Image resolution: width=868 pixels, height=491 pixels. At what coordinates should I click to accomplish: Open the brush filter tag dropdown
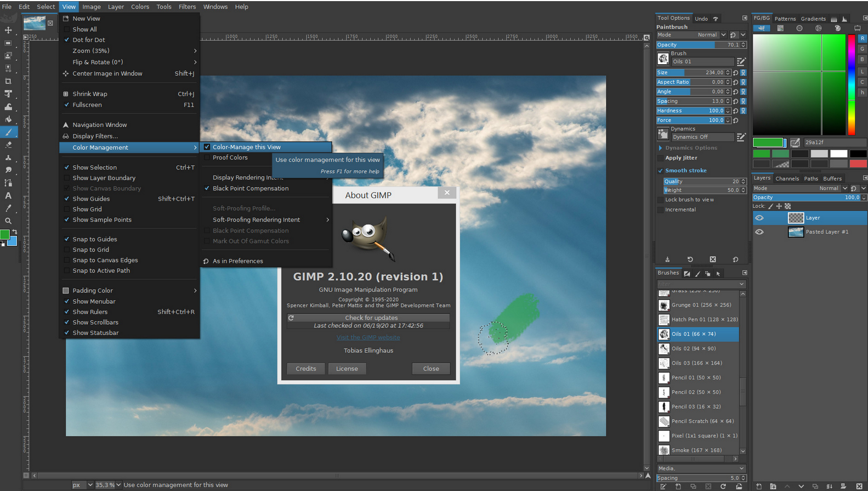pyautogui.click(x=741, y=284)
